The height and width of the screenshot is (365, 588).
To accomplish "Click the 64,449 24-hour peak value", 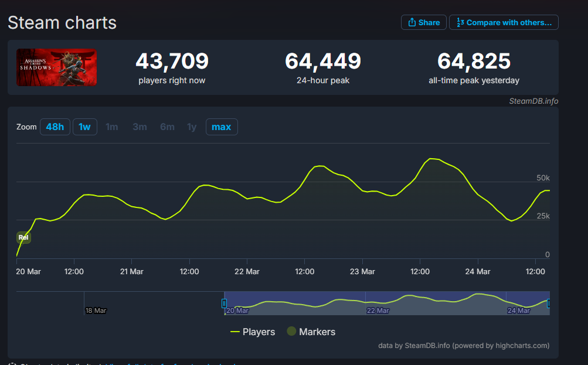I will point(323,61).
